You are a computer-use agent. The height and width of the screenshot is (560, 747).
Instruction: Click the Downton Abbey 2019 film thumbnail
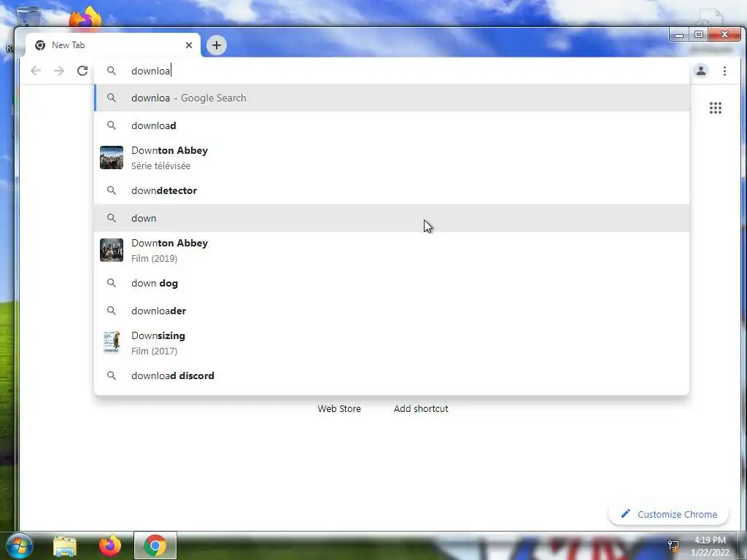(112, 250)
